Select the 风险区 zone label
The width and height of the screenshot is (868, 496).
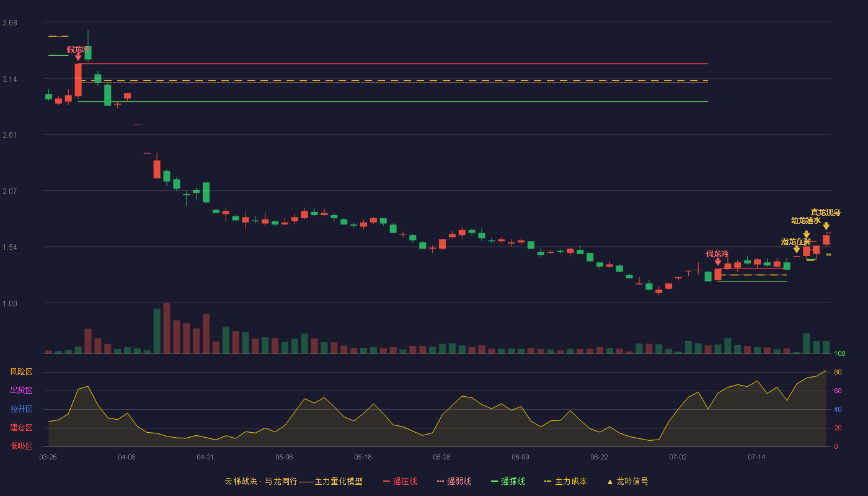21,372
